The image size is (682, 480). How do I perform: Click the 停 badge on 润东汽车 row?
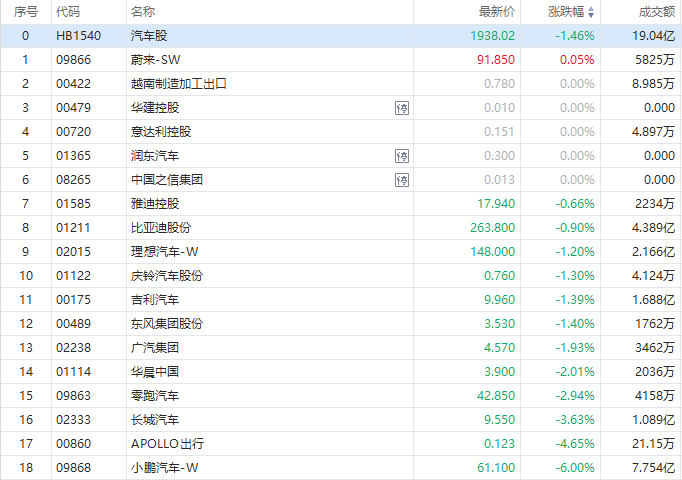pos(402,156)
